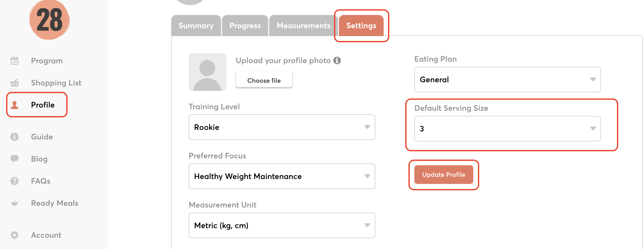Image resolution: width=644 pixels, height=249 pixels.
Task: Click the FAQs question mark icon
Action: tap(14, 181)
